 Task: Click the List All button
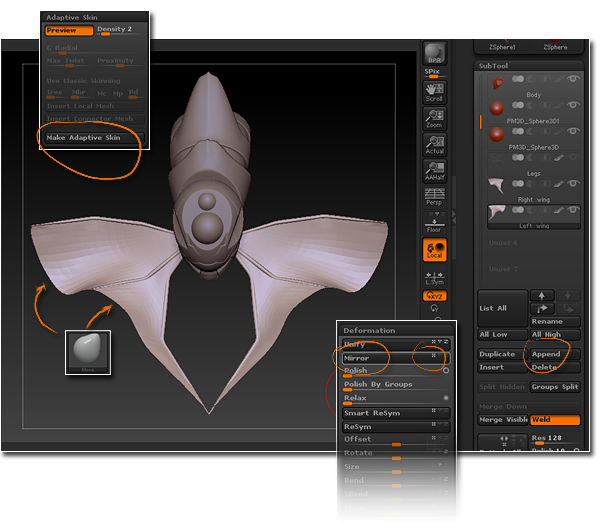coord(502,309)
